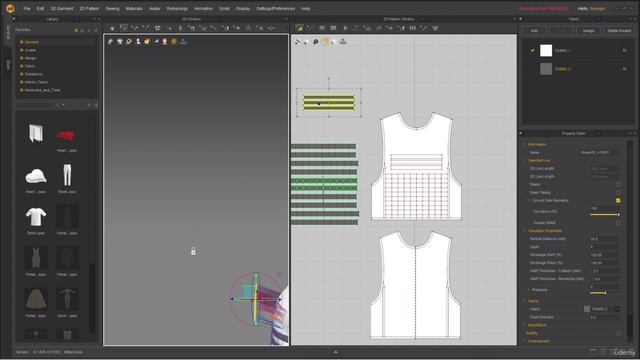640x360 pixels.
Task: Select the Select/Move tool in 3D toolbar
Action: (124, 28)
